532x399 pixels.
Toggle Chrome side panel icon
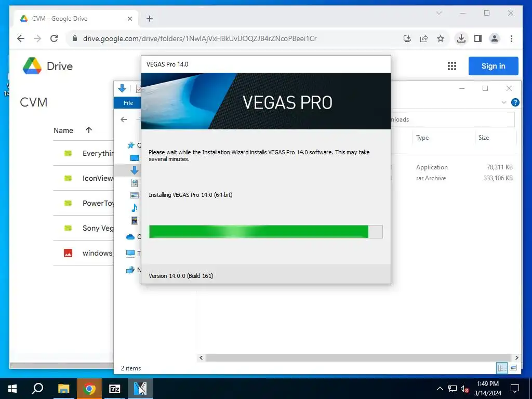pyautogui.click(x=478, y=38)
